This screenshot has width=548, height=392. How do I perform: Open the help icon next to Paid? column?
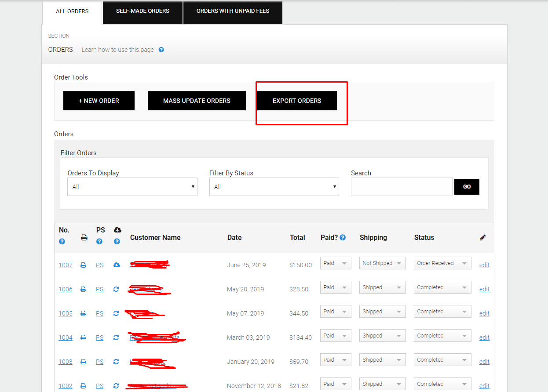pos(343,237)
